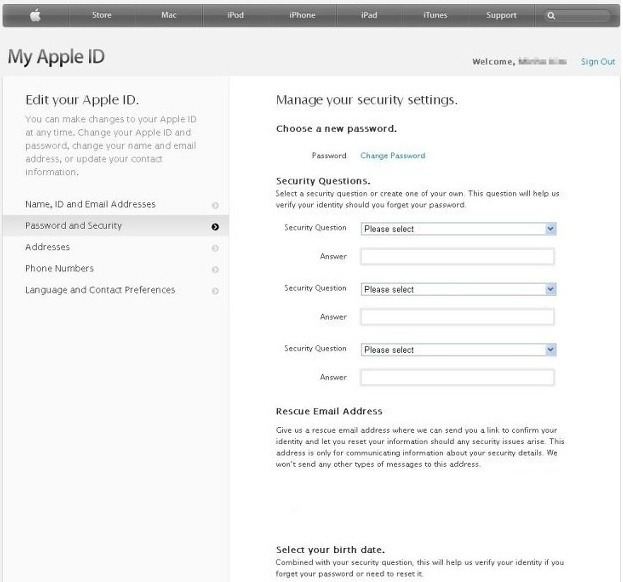Click the third security Answer field
Viewport: 623px width, 582px height.
pyautogui.click(x=457, y=377)
